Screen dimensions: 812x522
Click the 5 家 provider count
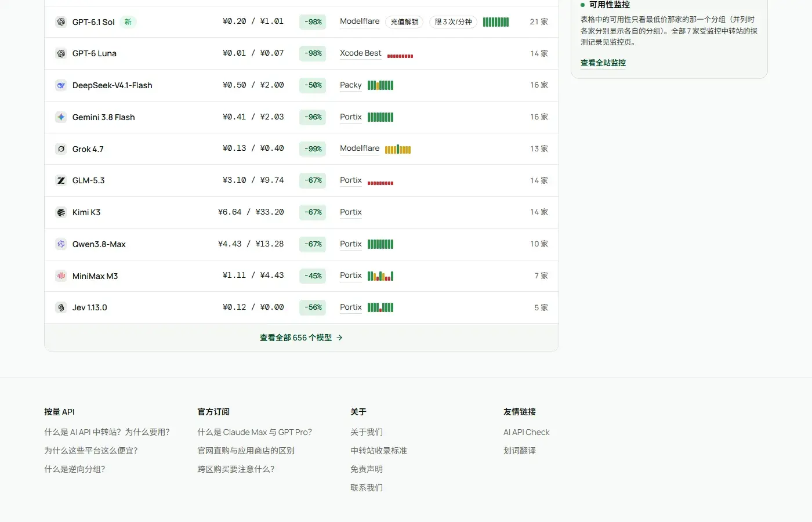[541, 307]
